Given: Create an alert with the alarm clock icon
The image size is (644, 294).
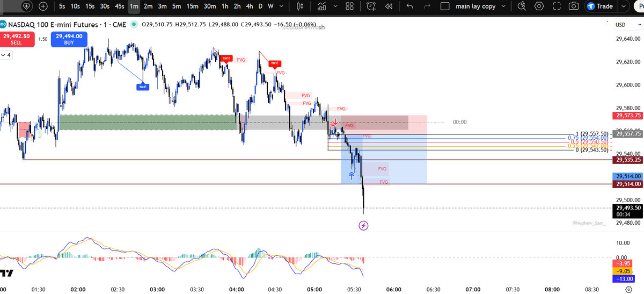Looking at the screenshot, I should pyautogui.click(x=371, y=6).
